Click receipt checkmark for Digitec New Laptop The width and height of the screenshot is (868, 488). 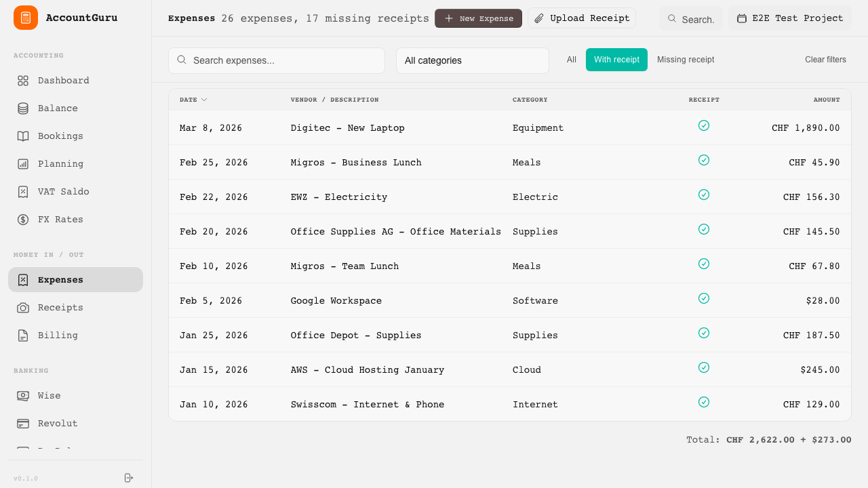click(x=703, y=125)
